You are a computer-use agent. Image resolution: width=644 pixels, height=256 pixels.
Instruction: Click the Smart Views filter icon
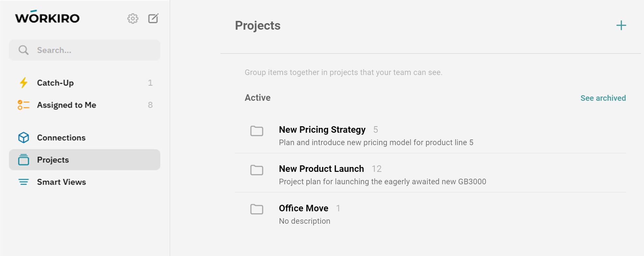(x=23, y=182)
